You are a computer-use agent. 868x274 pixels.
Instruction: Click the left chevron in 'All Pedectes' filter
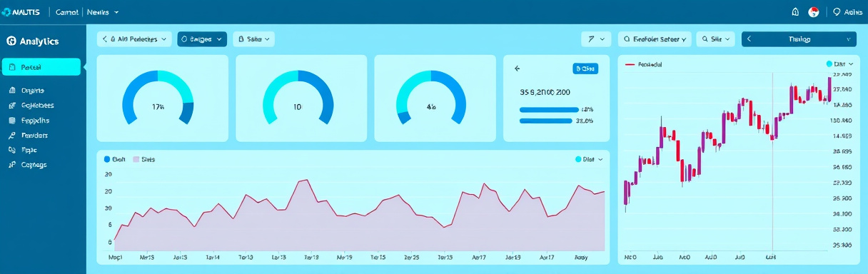pos(105,39)
